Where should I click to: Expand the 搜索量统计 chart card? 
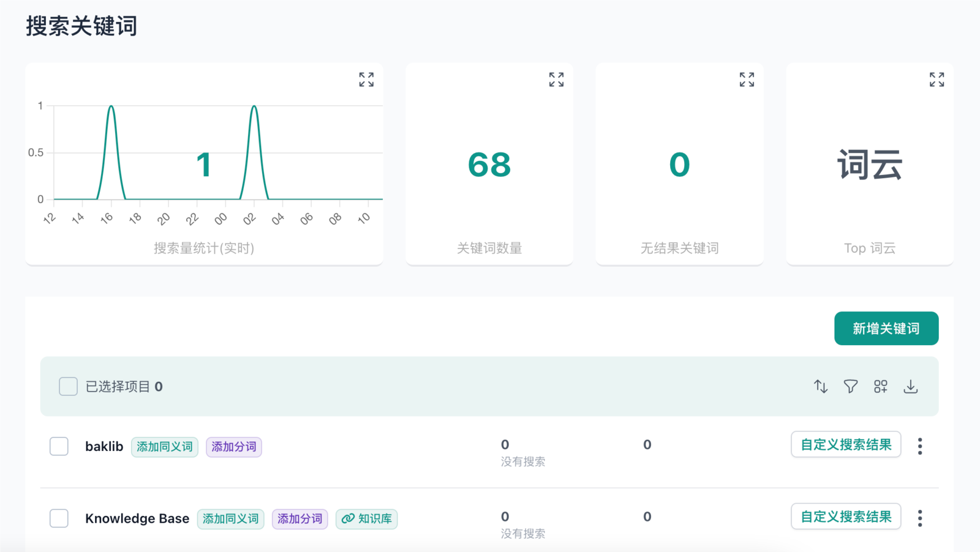366,80
